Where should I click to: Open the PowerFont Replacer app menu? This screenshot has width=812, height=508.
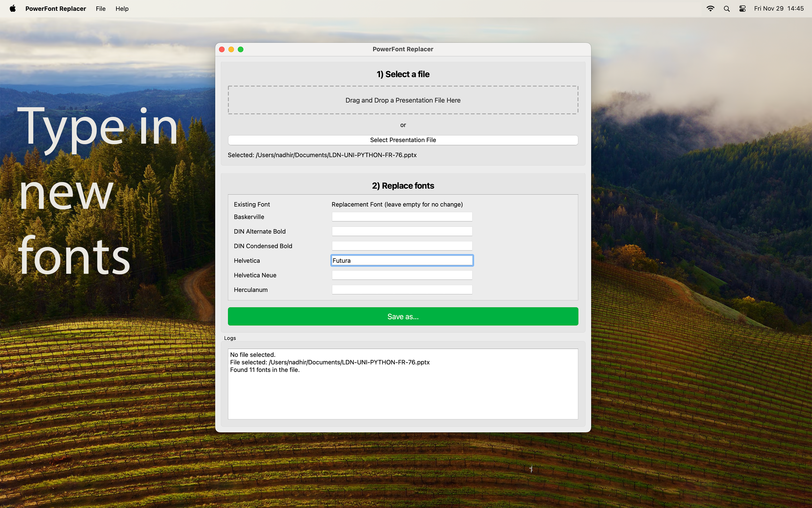click(56, 9)
